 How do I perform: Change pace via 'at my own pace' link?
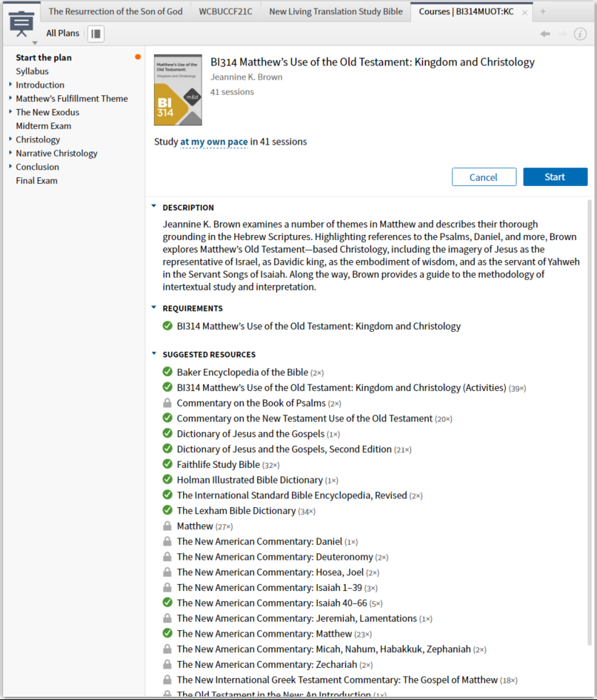click(x=214, y=142)
